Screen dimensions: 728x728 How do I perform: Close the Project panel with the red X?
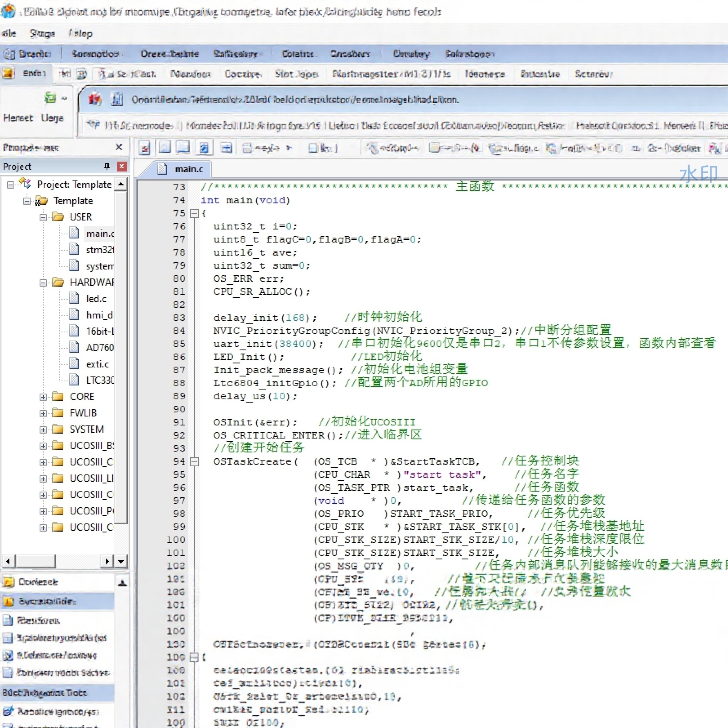pyautogui.click(x=121, y=166)
